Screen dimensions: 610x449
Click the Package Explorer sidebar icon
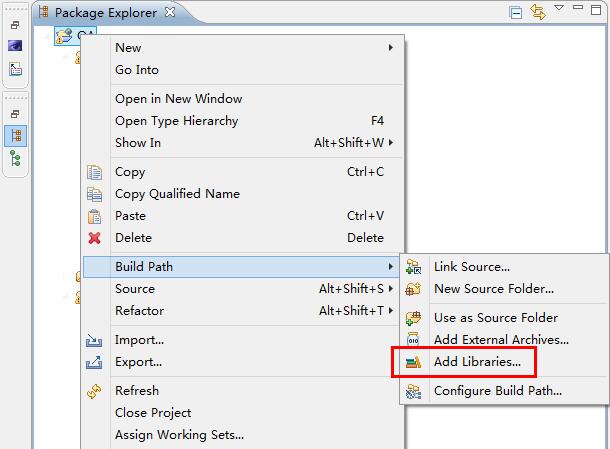pyautogui.click(x=16, y=134)
